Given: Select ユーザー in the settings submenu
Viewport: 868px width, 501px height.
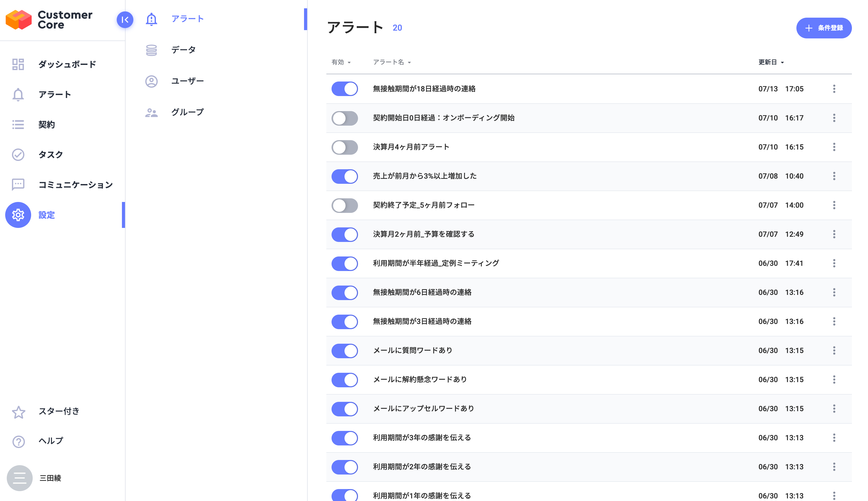Looking at the screenshot, I should tap(187, 81).
